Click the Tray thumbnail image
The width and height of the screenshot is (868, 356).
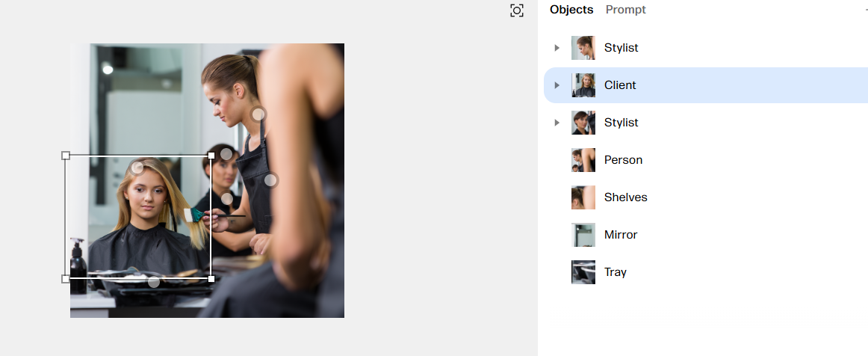[583, 272]
